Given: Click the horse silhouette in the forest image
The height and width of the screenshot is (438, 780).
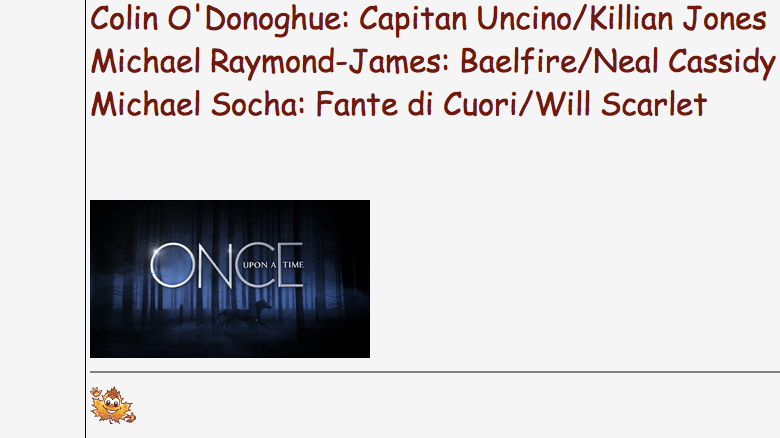Looking at the screenshot, I should [x=245, y=313].
